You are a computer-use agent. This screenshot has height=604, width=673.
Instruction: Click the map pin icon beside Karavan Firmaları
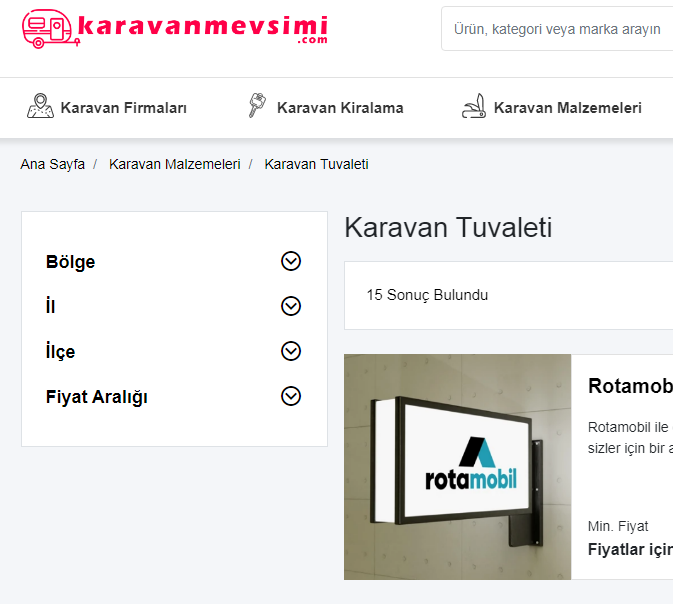click(40, 107)
